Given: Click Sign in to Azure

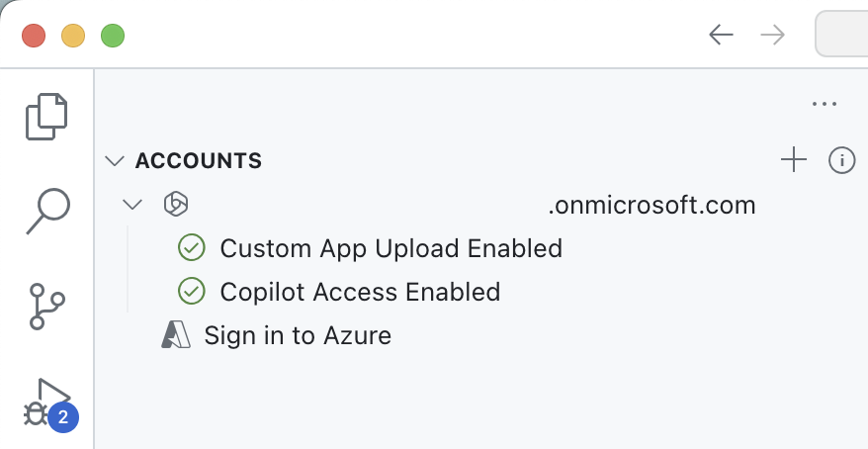Looking at the screenshot, I should [298, 335].
